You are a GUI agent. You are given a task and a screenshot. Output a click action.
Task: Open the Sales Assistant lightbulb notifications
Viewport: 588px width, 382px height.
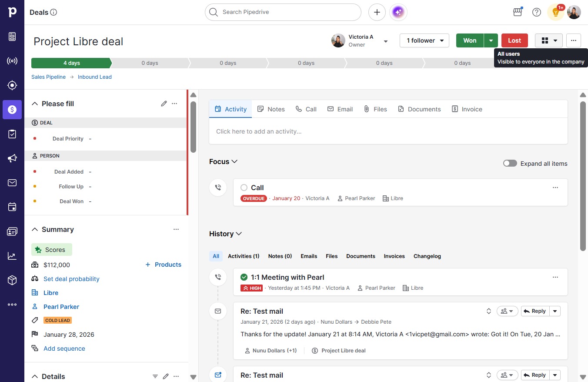click(x=556, y=12)
